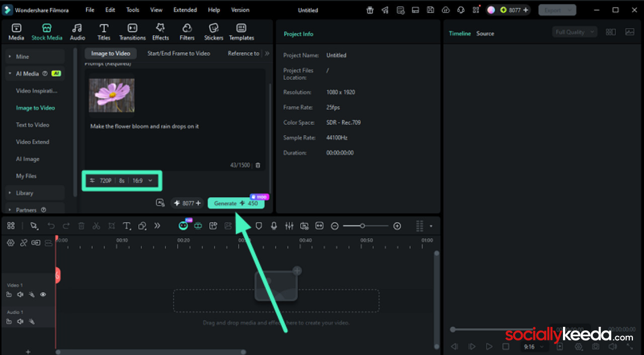Play the preview video
Viewport: 644px width, 355px height.
coord(489,346)
